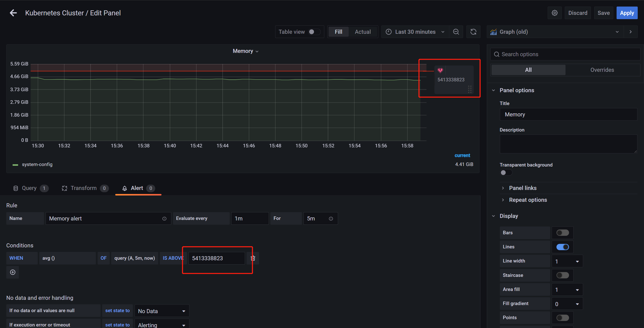Click the Save button

[x=603, y=13]
